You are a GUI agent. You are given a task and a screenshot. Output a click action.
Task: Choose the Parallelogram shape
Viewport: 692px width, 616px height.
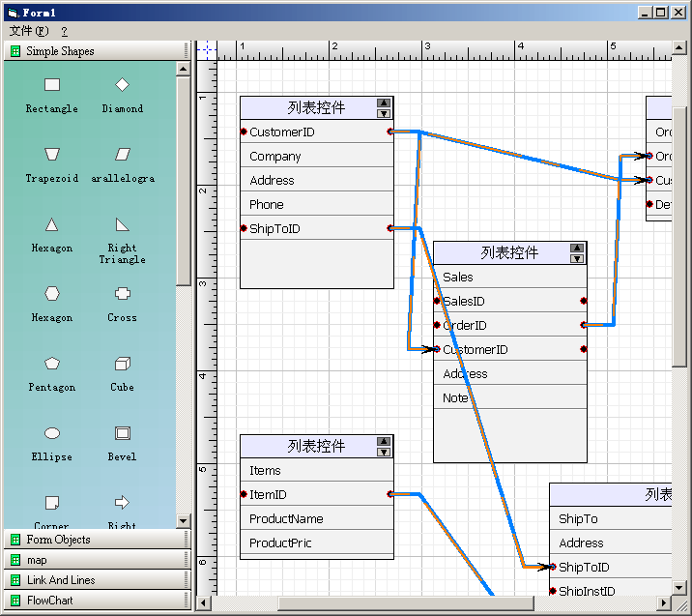[122, 155]
